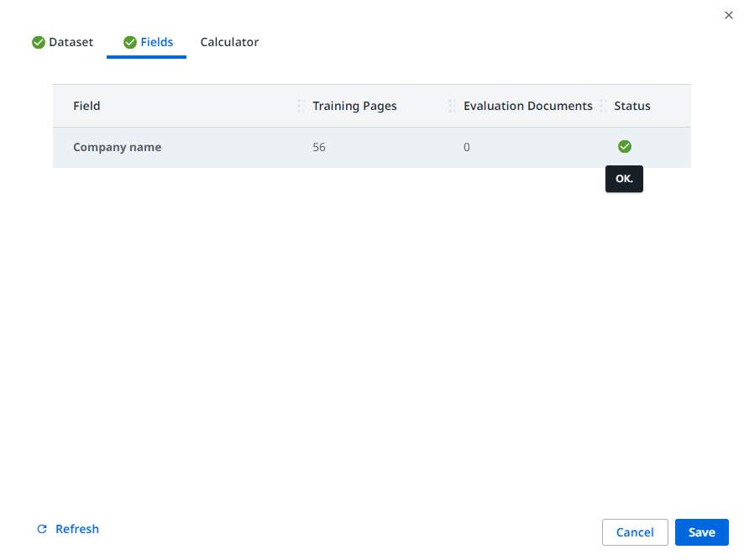Cancel the dialog
The width and height of the screenshot is (744, 560).
pyautogui.click(x=635, y=532)
